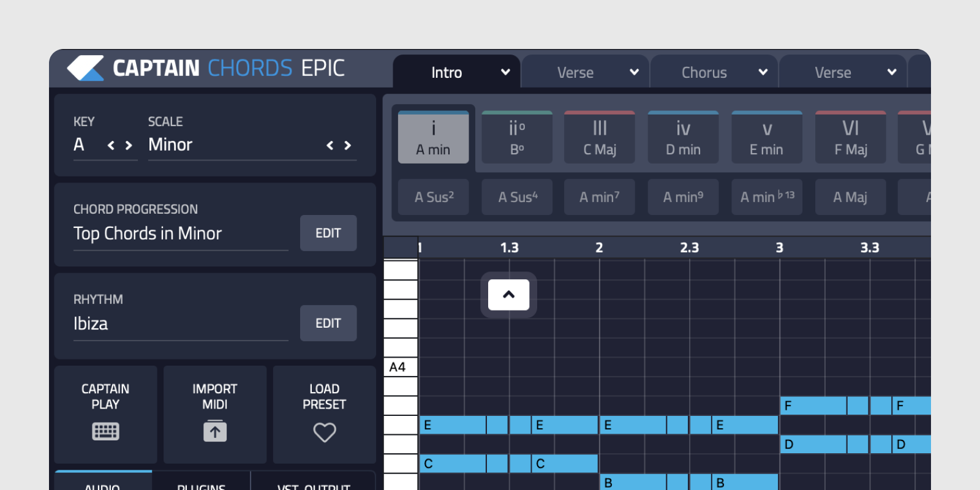Image resolution: width=980 pixels, height=490 pixels.
Task: Open the Chorus tab dropdown arrow
Action: [x=763, y=72]
